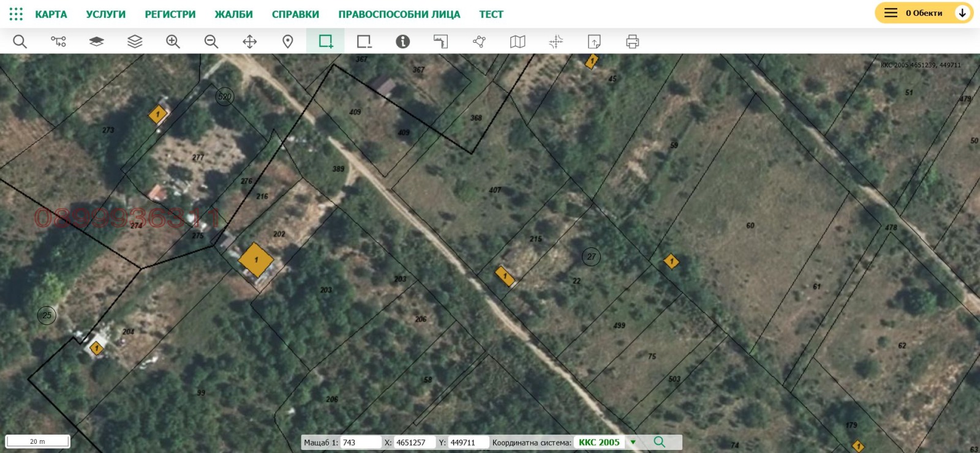Click the object information tool
The height and width of the screenshot is (453, 980).
tap(402, 42)
